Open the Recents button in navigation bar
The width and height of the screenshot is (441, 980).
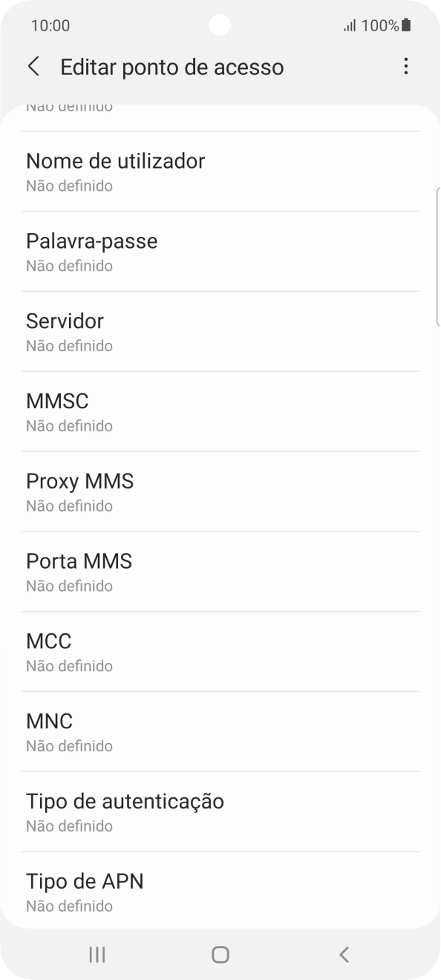[97, 955]
